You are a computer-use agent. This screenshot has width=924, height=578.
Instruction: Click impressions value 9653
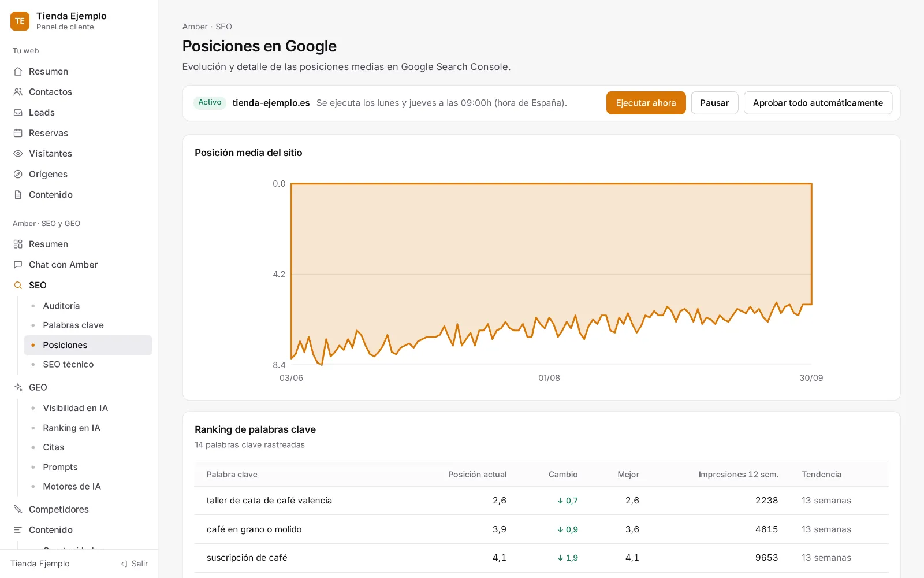[766, 558]
